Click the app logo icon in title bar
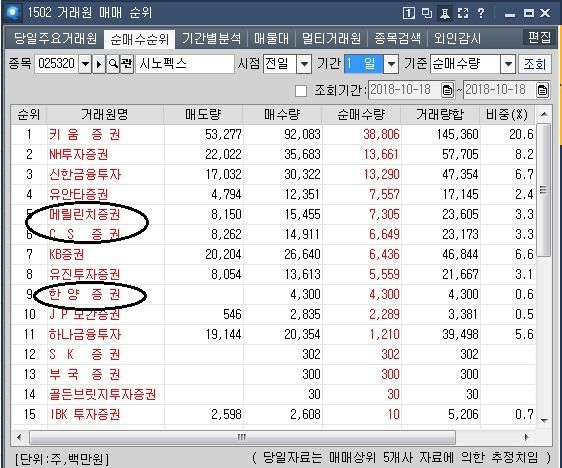 13,13
